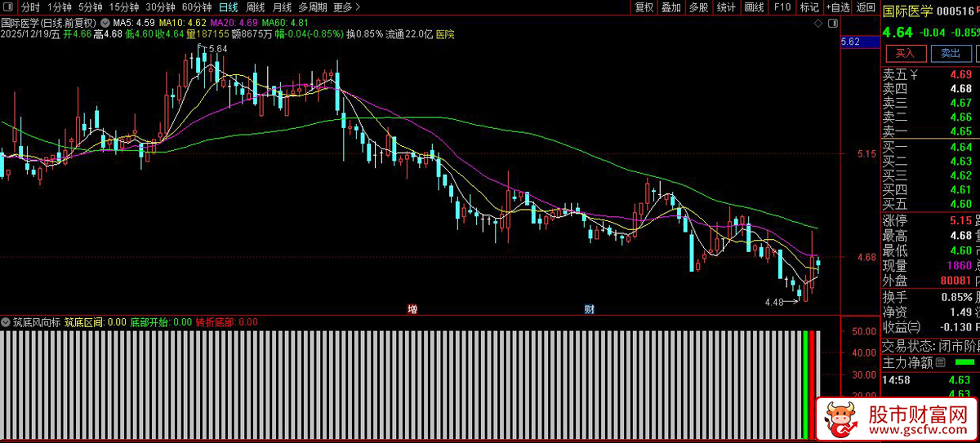Open F10 company information
The image size is (980, 443).
click(782, 7)
